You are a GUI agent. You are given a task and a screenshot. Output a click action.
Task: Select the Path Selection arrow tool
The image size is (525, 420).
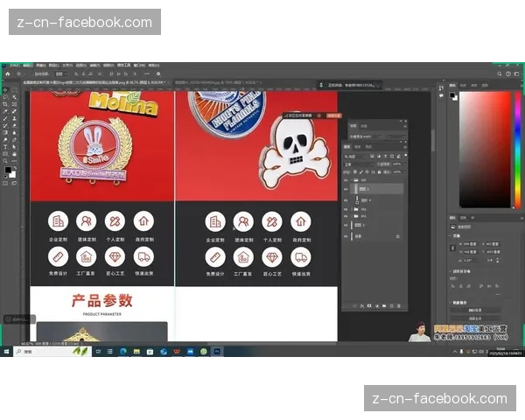(x=14, y=147)
